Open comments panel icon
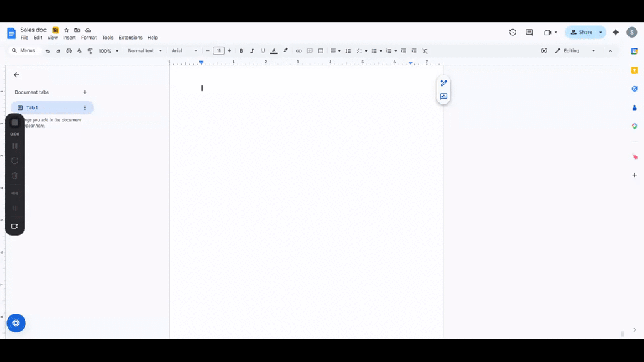644x362 pixels. pyautogui.click(x=529, y=32)
